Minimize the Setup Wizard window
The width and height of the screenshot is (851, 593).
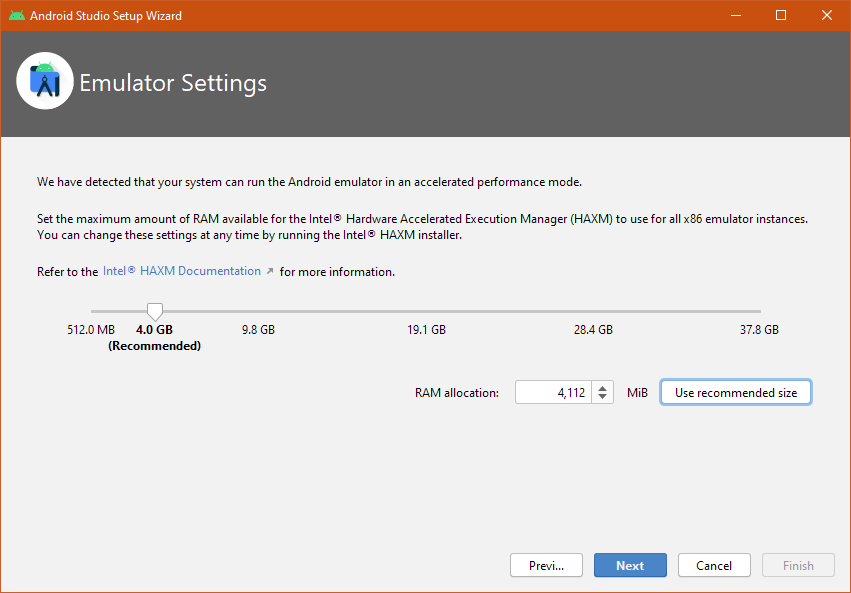735,16
